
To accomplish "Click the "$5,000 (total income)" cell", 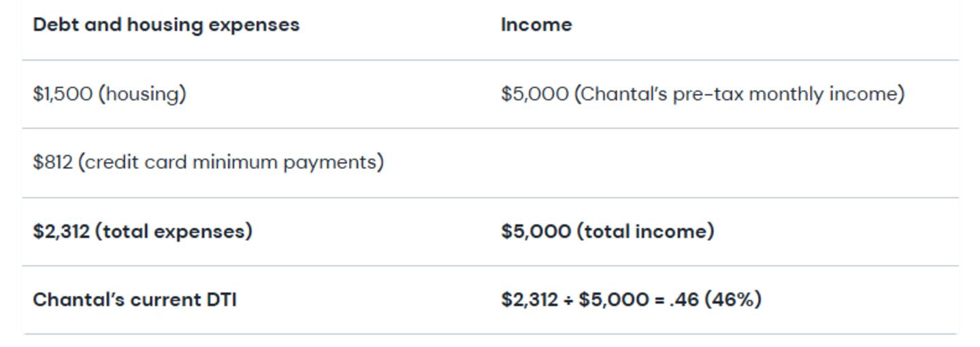I will (608, 231).
